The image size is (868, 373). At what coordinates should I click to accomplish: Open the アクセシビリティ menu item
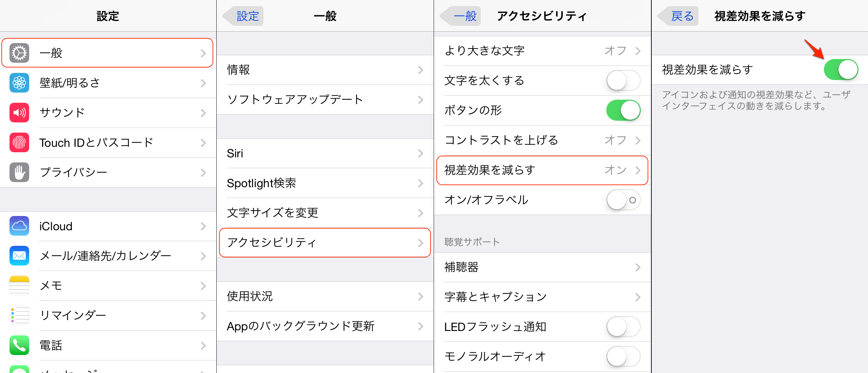[325, 243]
